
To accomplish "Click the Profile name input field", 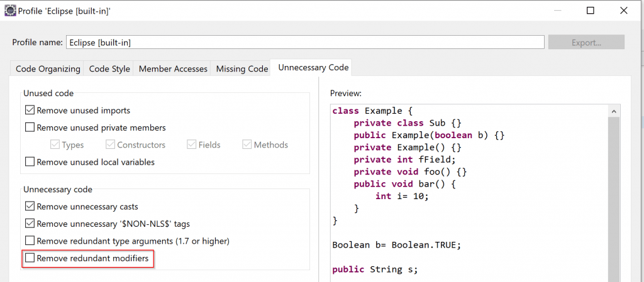I will pyautogui.click(x=305, y=42).
